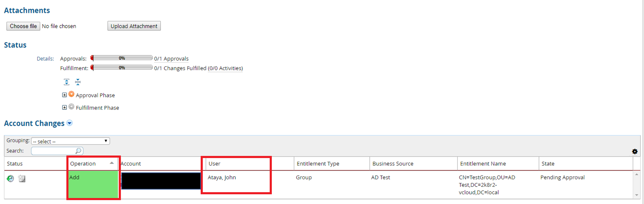Click the magnifier icon in Search box
644x204 pixels.
pos(78,151)
